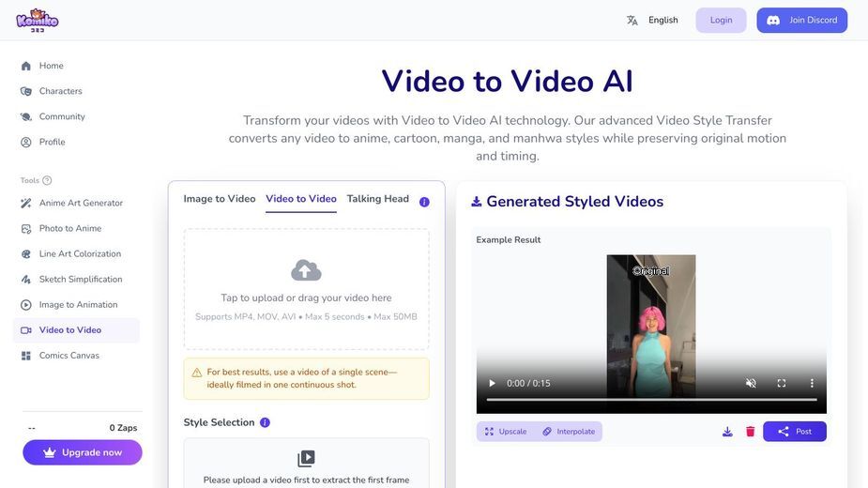Viewport: 868px width, 488px height.
Task: Open the video player more options menu
Action: tap(812, 383)
